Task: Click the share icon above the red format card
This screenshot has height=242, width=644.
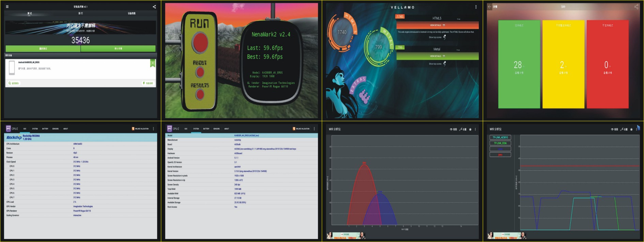Action: (x=636, y=6)
